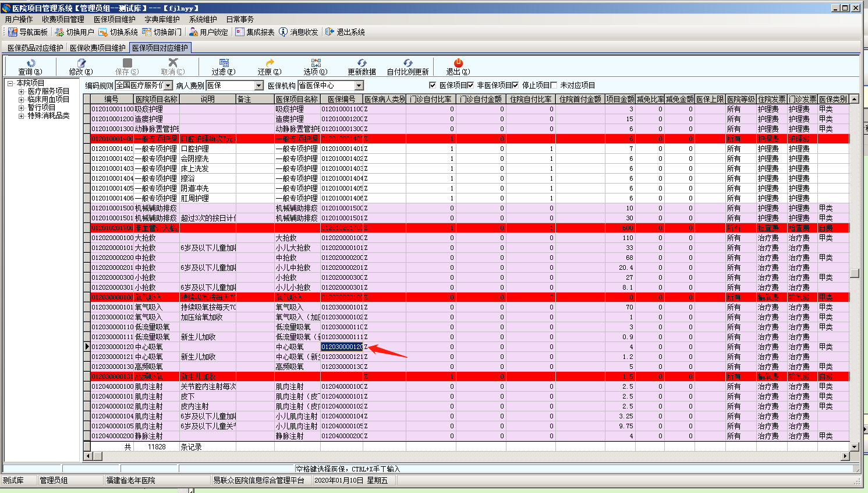Screen dimensions: 868x493
Task: Select 特殊消耗品类 in the tree
Action: (48, 116)
